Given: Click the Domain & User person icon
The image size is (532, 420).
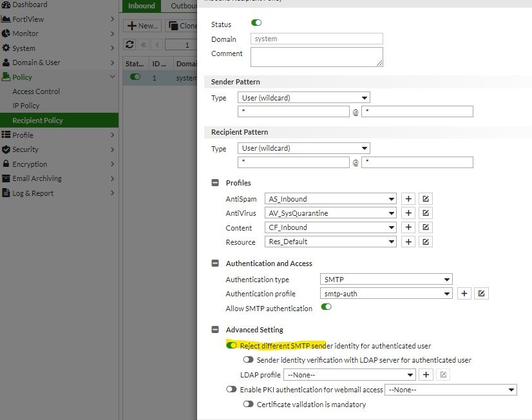Looking at the screenshot, I should (x=6, y=62).
